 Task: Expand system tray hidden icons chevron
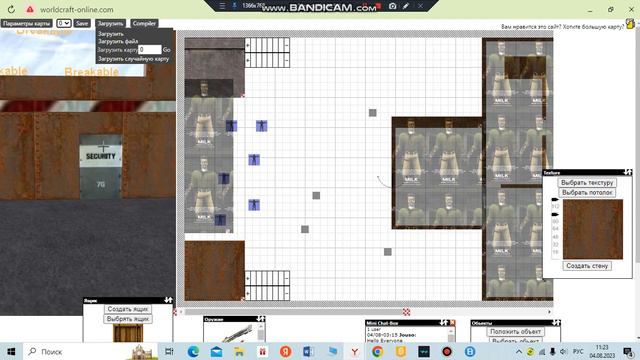519,351
